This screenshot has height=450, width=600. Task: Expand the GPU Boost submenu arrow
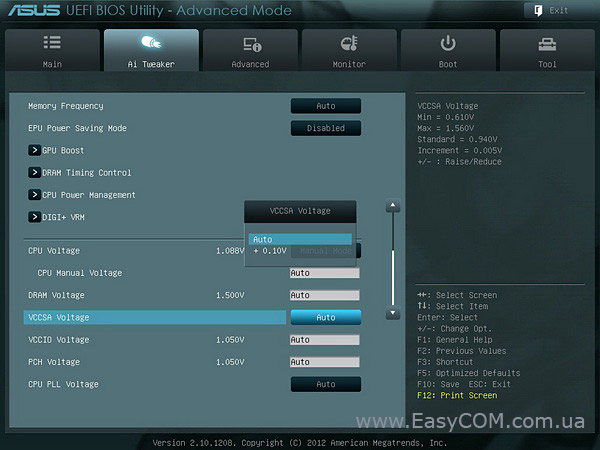coord(34,150)
